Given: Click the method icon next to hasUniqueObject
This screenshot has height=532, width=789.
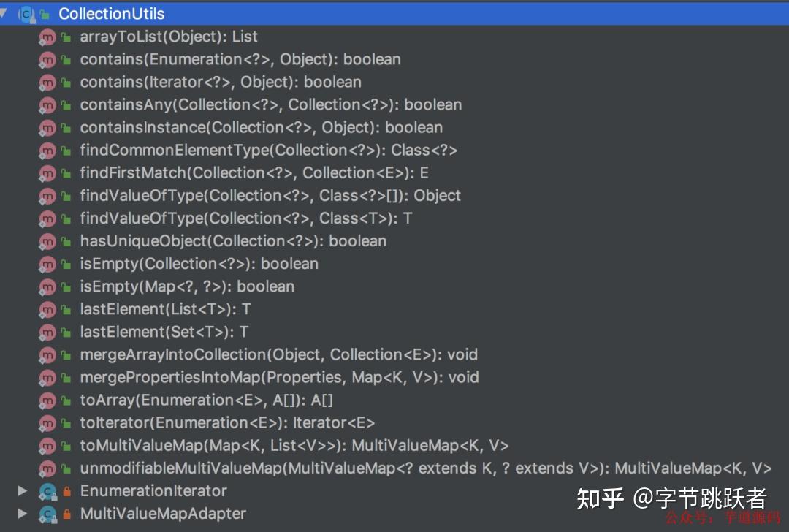Looking at the screenshot, I should tap(47, 241).
